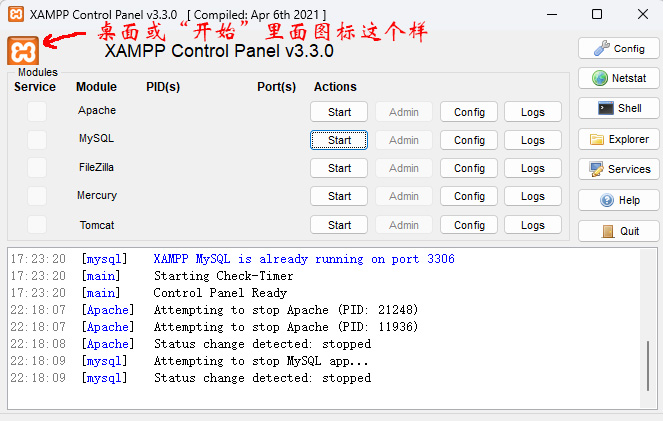Open MySQL Logs dropdown menu
The height and width of the screenshot is (421, 663).
pyautogui.click(x=533, y=140)
